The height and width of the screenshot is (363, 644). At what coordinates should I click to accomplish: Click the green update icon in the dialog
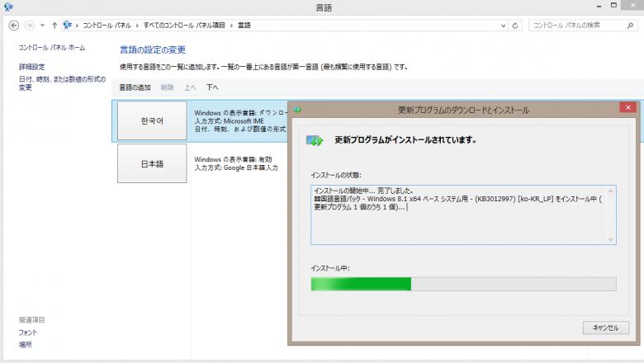tap(315, 141)
